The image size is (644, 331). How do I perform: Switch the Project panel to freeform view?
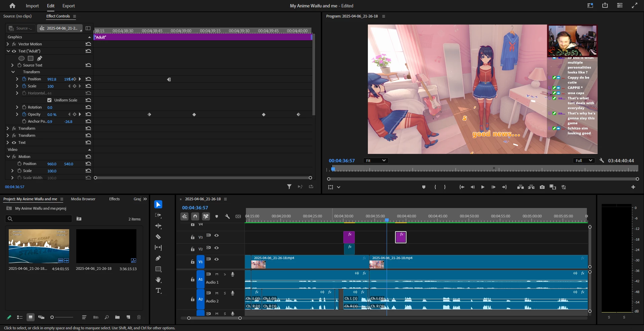[41, 317]
